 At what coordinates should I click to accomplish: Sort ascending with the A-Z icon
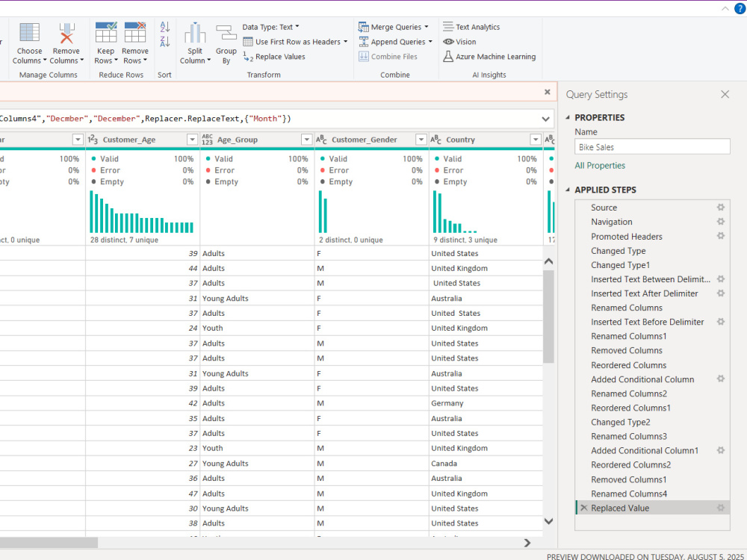click(x=165, y=27)
